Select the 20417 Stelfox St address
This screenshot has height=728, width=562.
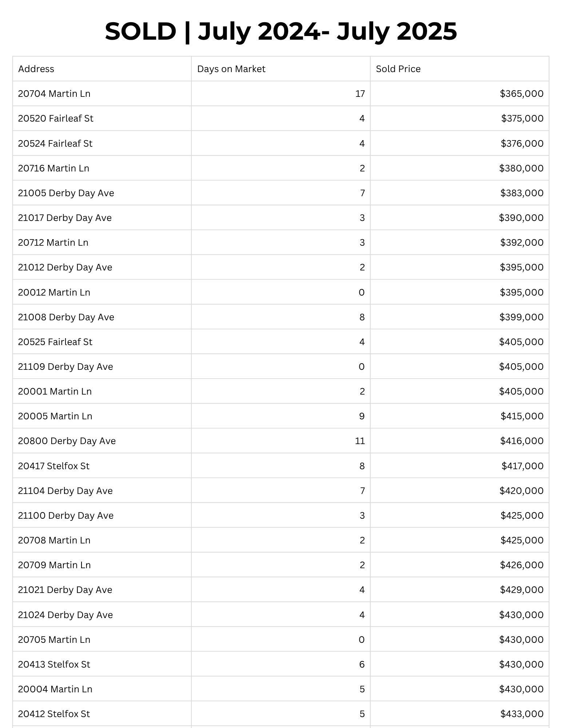click(x=53, y=466)
